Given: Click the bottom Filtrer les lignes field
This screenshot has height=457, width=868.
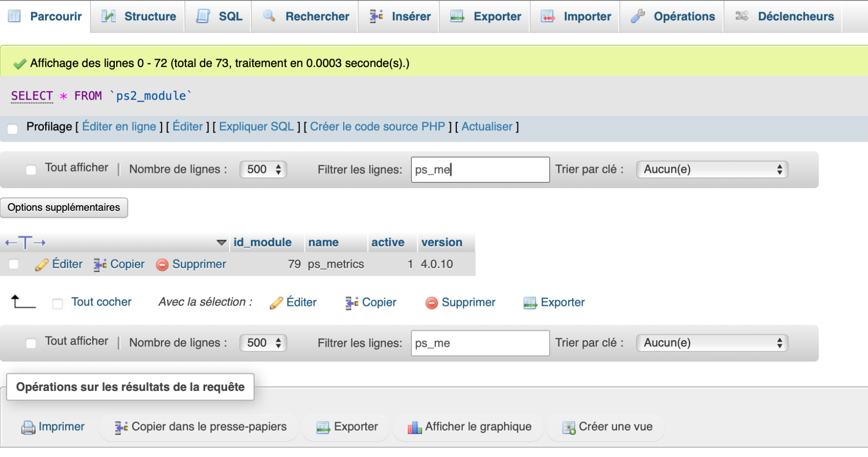Looking at the screenshot, I should point(480,343).
